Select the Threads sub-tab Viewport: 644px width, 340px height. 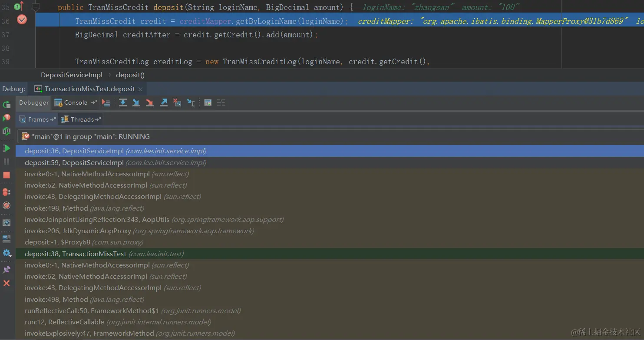pyautogui.click(x=82, y=119)
